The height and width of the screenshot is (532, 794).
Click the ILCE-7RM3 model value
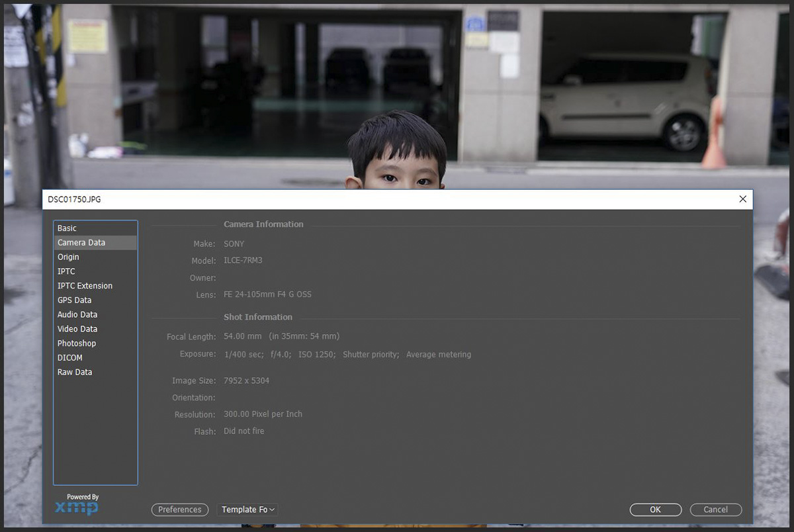pyautogui.click(x=243, y=261)
